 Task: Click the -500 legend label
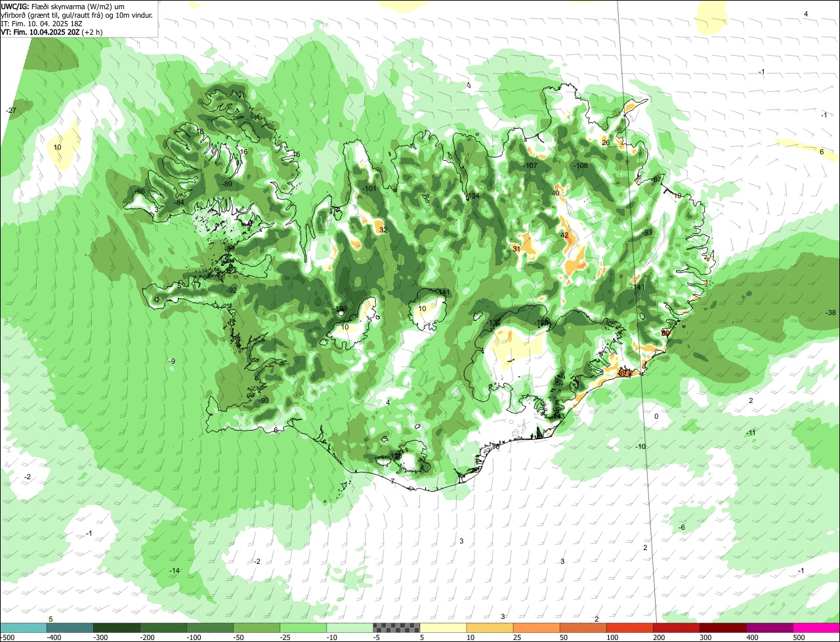click(7, 637)
